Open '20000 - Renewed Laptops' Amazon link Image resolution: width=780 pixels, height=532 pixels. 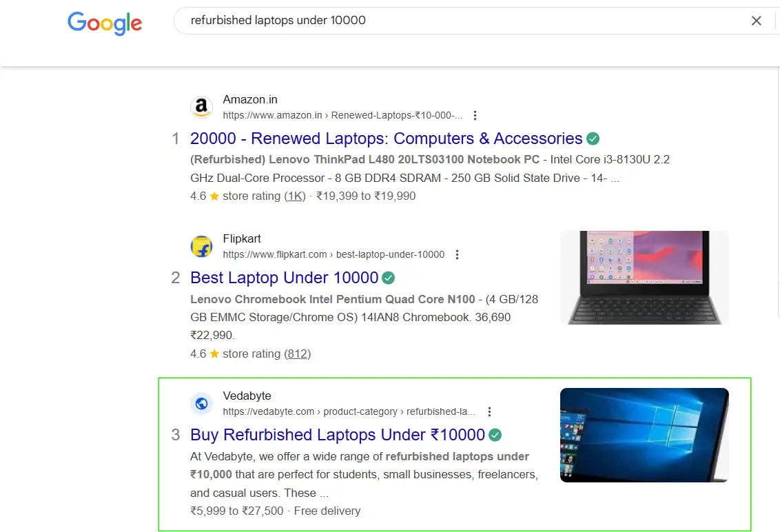[x=386, y=139]
